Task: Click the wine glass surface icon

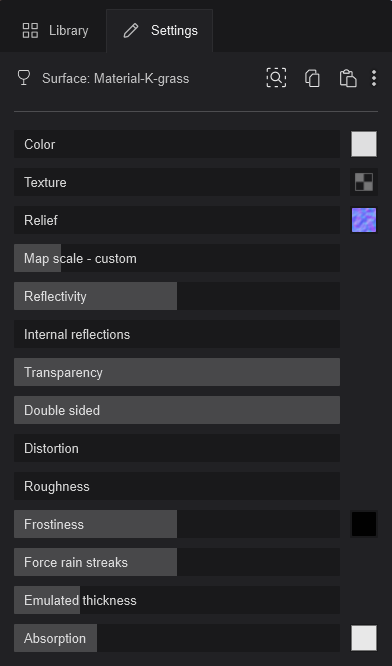Action: pyautogui.click(x=24, y=78)
